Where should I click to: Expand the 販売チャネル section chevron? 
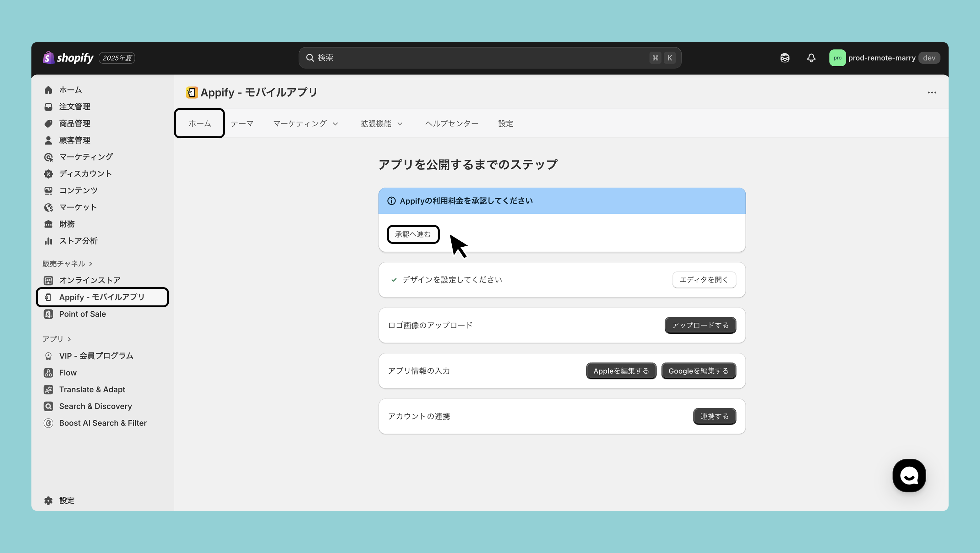(90, 264)
